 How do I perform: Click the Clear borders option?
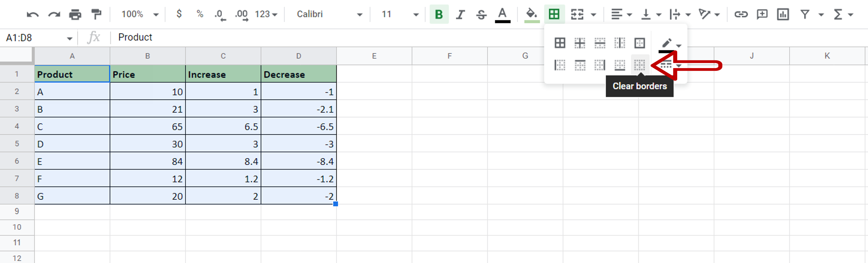pyautogui.click(x=639, y=65)
